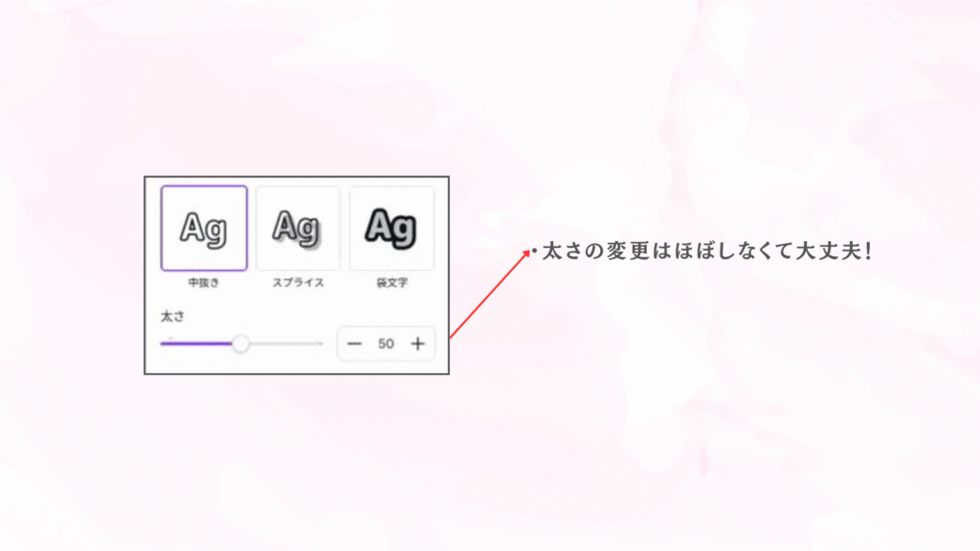Click the Ag glyph in the 袋文字 preview
This screenshot has width=980, height=551.
pyautogui.click(x=391, y=228)
